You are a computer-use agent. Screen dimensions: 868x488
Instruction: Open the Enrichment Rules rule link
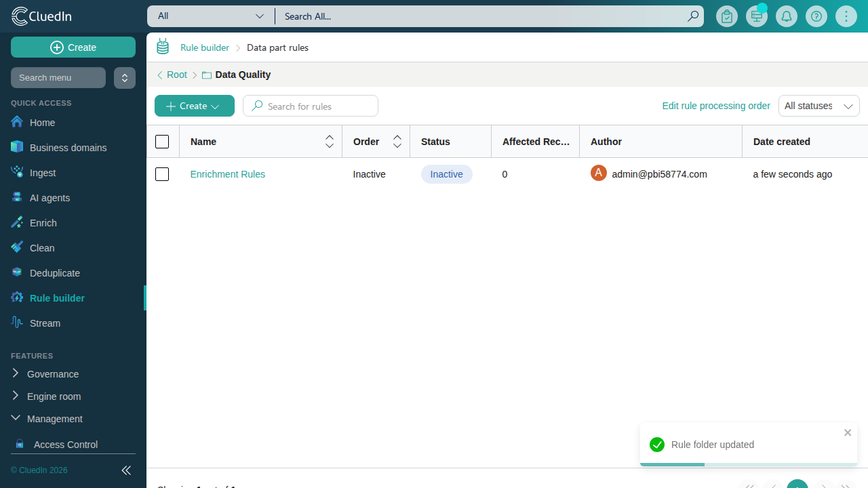pos(228,174)
